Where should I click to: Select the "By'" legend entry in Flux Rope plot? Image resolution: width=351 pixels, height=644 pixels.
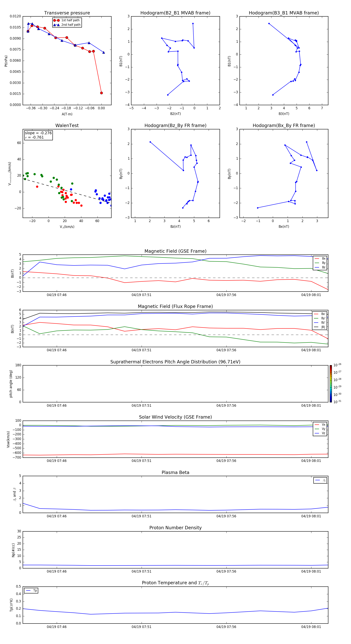(320, 318)
